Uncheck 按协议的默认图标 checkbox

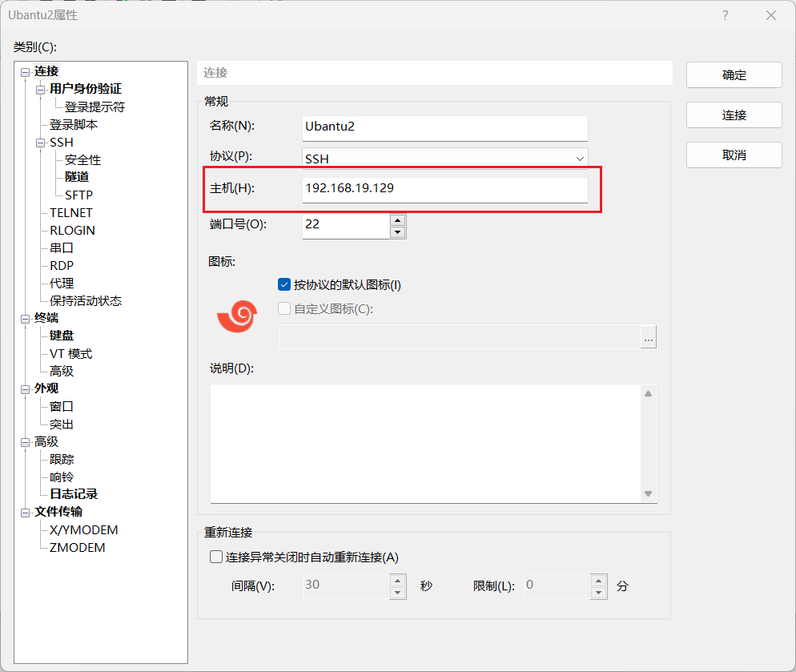[x=283, y=284]
